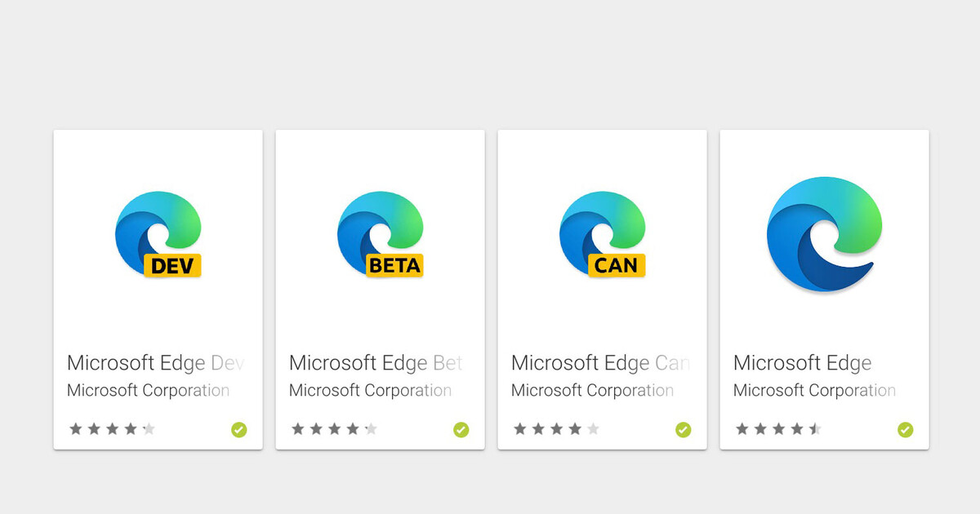The image size is (980, 514).
Task: Open the stable Microsoft Edge title link
Action: tap(802, 363)
